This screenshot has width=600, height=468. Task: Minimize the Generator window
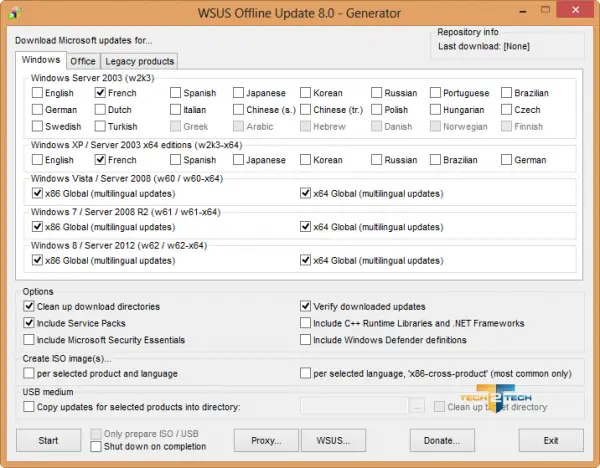click(x=523, y=11)
